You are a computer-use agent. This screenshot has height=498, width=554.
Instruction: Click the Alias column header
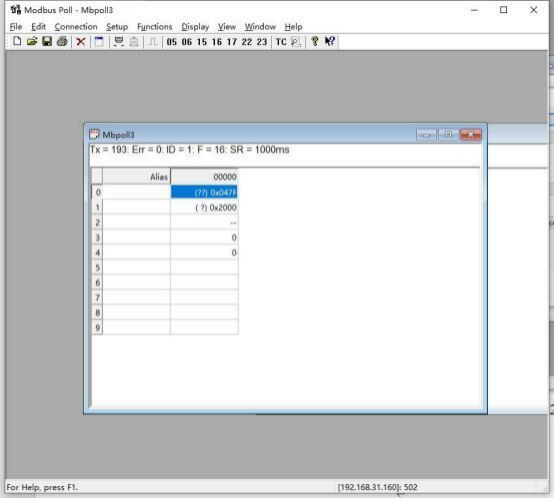(x=136, y=176)
